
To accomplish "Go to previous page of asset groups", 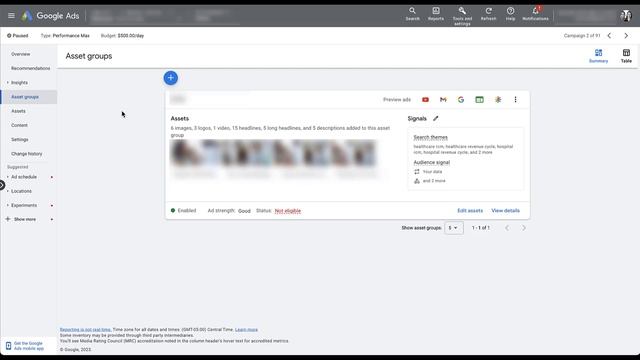I will tap(507, 228).
